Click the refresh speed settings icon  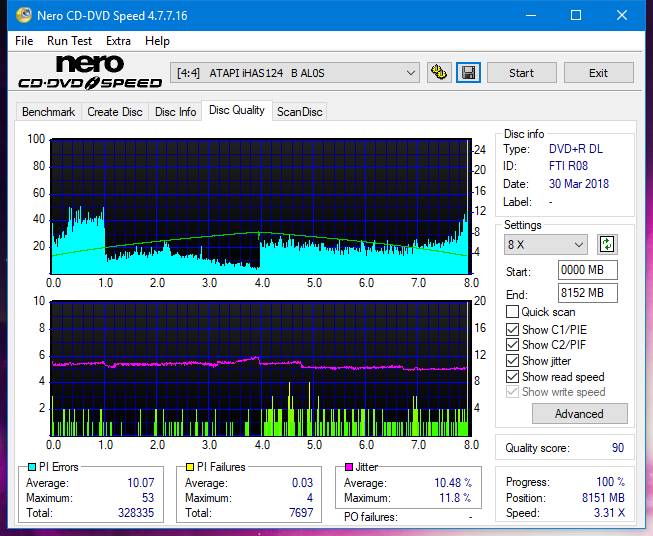pyautogui.click(x=607, y=244)
